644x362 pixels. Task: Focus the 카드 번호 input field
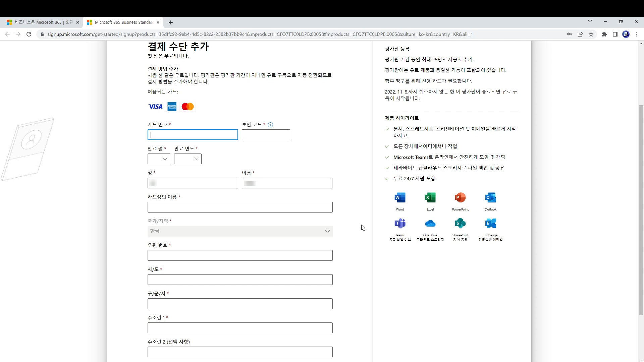(193, 135)
